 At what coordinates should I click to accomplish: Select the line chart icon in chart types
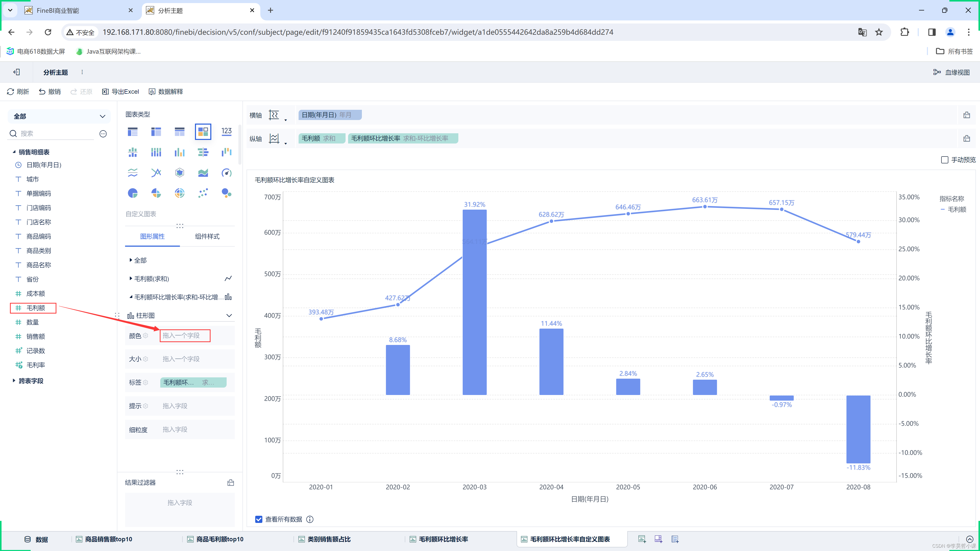pyautogui.click(x=133, y=173)
